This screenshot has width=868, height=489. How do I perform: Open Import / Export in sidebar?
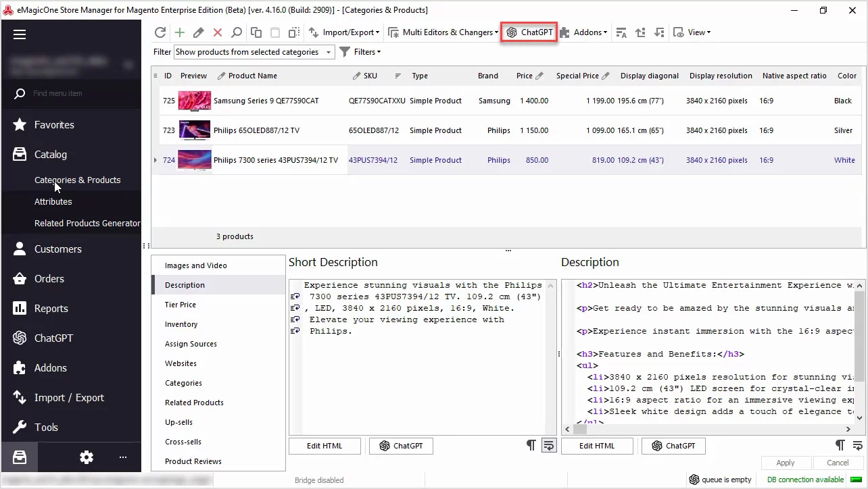point(72,397)
